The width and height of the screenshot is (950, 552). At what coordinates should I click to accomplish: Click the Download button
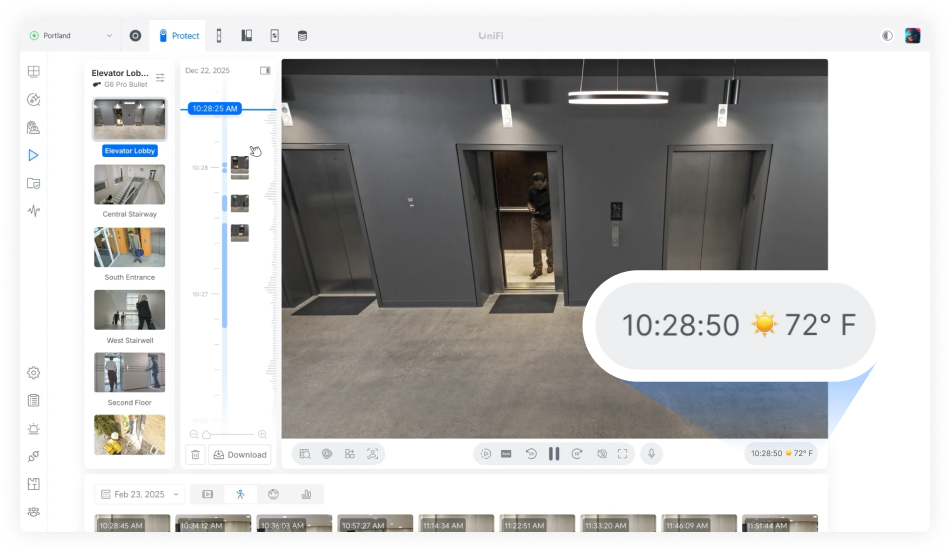coord(240,454)
